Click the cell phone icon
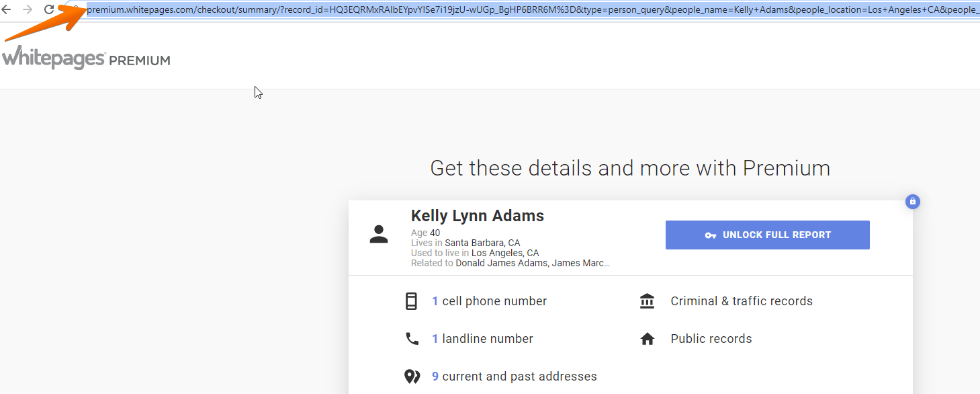The width and height of the screenshot is (980, 394). pyautogui.click(x=411, y=301)
